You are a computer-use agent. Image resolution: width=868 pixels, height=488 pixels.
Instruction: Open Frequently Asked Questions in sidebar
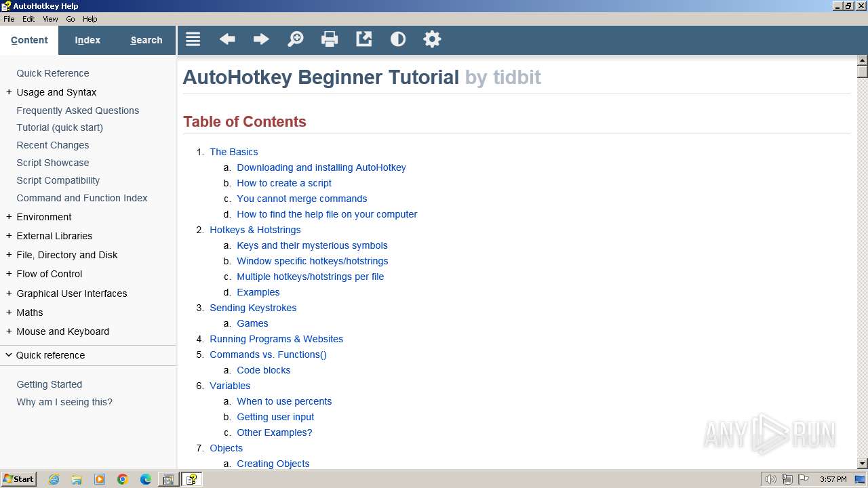[78, 110]
